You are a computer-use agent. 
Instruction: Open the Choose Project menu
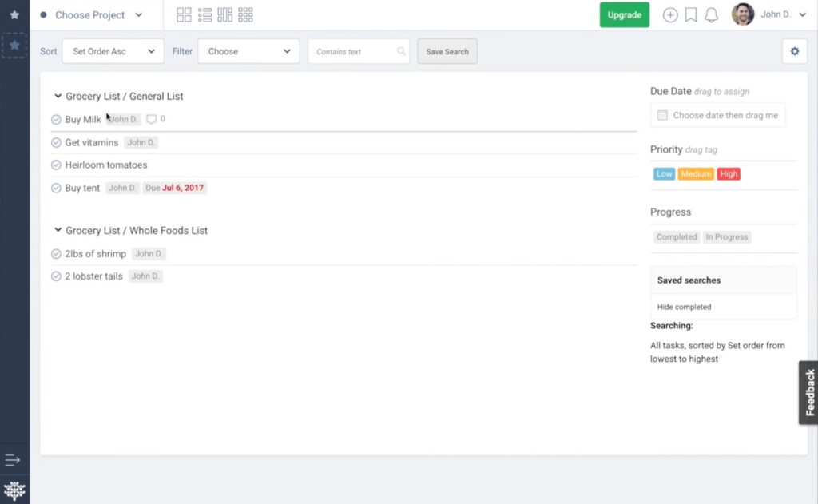(x=90, y=15)
